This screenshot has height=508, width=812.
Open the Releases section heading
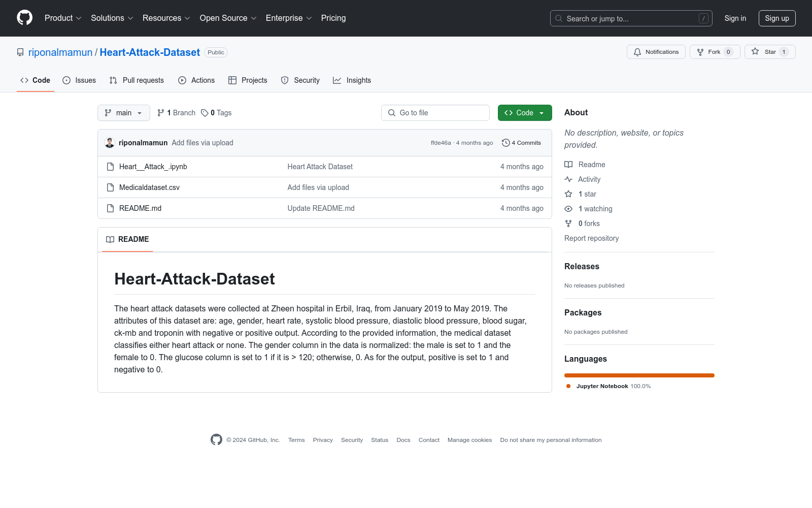coord(582,266)
